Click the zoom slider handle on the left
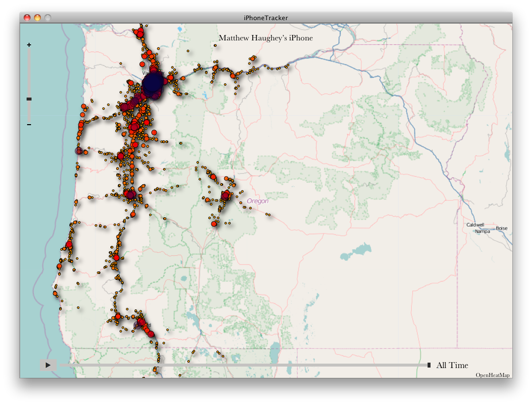532x405 pixels. pyautogui.click(x=29, y=99)
